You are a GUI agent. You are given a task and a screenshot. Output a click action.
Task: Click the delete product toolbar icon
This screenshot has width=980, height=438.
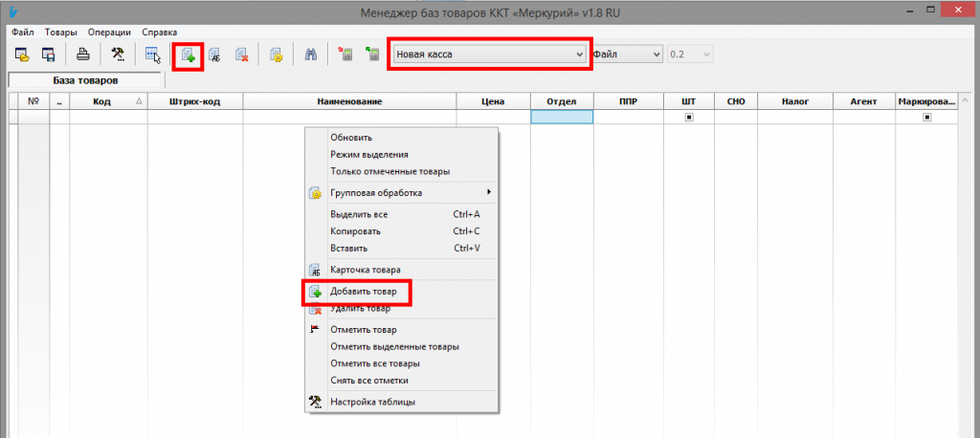[x=241, y=55]
